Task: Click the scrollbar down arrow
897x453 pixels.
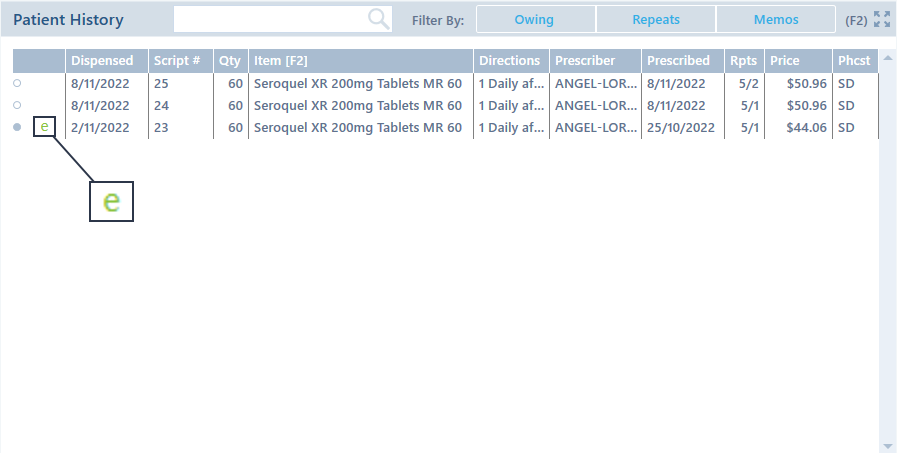Action: point(887,446)
